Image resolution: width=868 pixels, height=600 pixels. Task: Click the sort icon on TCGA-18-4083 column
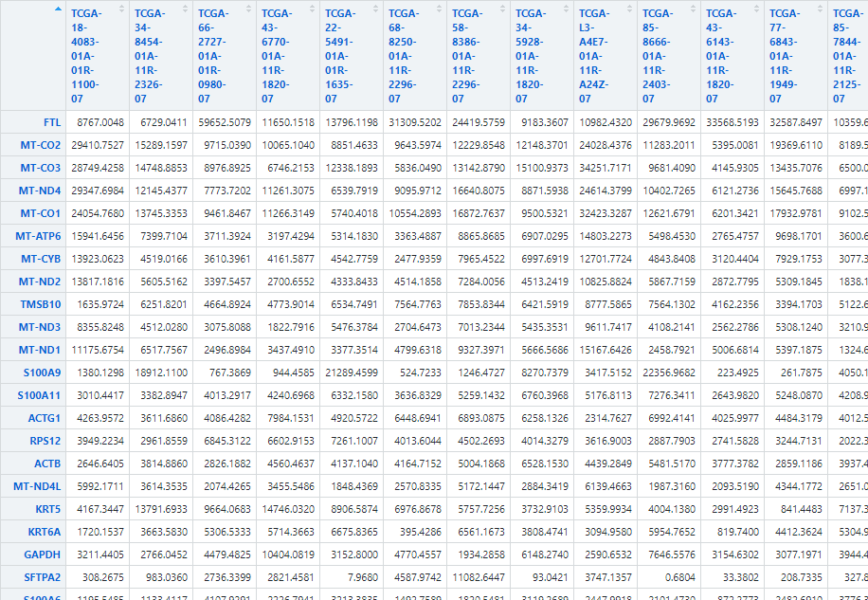tap(123, 9)
